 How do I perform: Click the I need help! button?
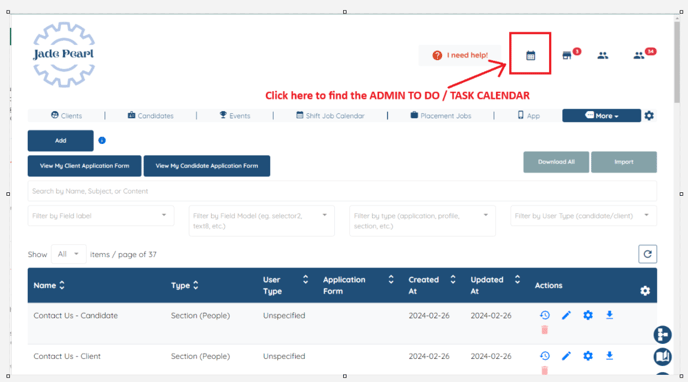tap(459, 55)
